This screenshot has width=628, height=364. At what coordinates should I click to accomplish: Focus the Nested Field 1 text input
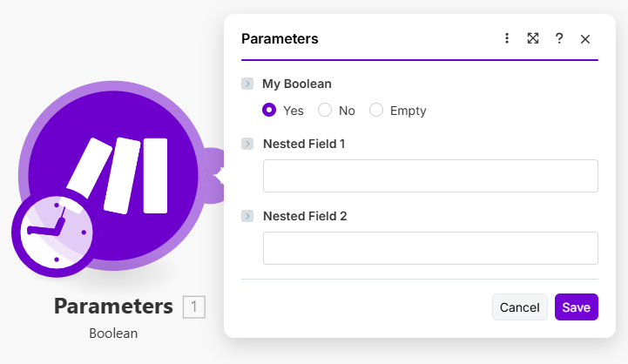point(430,176)
